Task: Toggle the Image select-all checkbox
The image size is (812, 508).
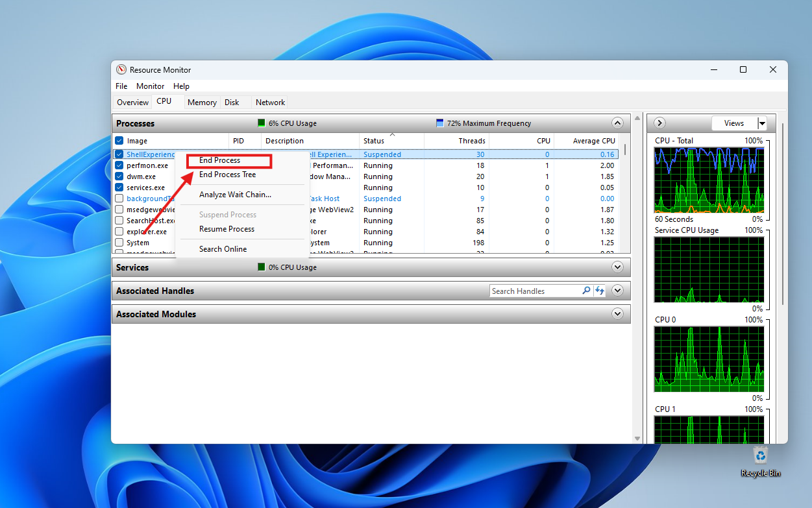Action: (119, 141)
